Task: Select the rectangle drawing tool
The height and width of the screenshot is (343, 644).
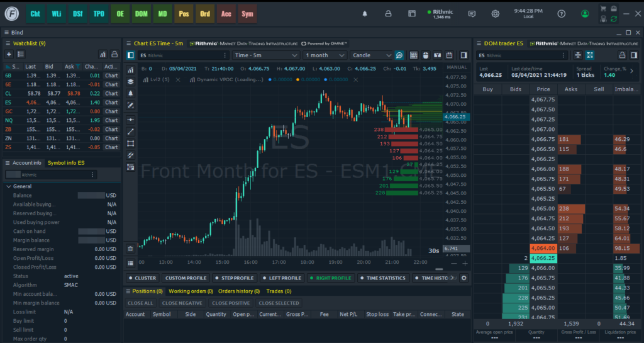Action: (131, 143)
